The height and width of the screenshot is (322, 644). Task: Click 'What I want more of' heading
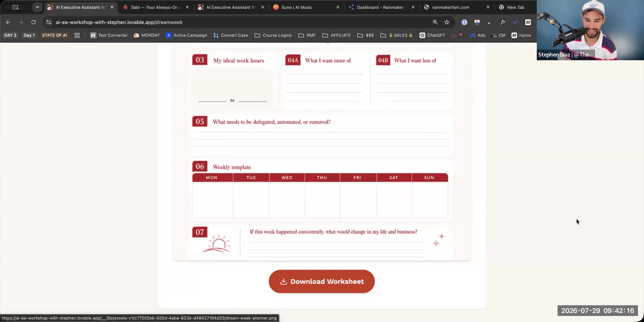click(x=328, y=61)
